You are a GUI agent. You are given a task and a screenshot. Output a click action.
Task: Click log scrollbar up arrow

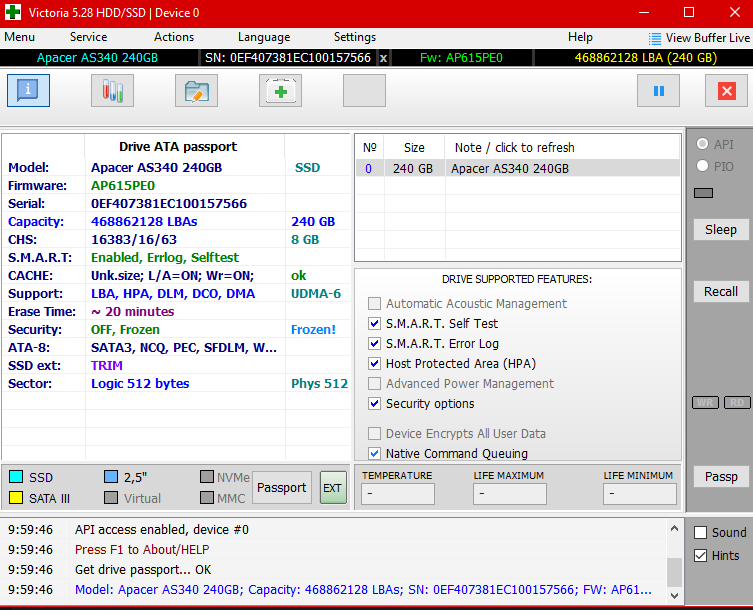(x=674, y=528)
